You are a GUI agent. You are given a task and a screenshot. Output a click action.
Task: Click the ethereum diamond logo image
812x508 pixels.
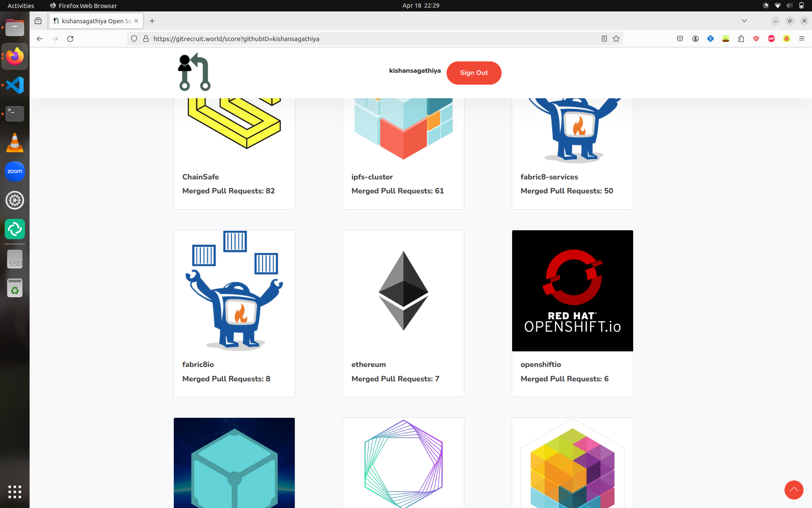click(403, 291)
